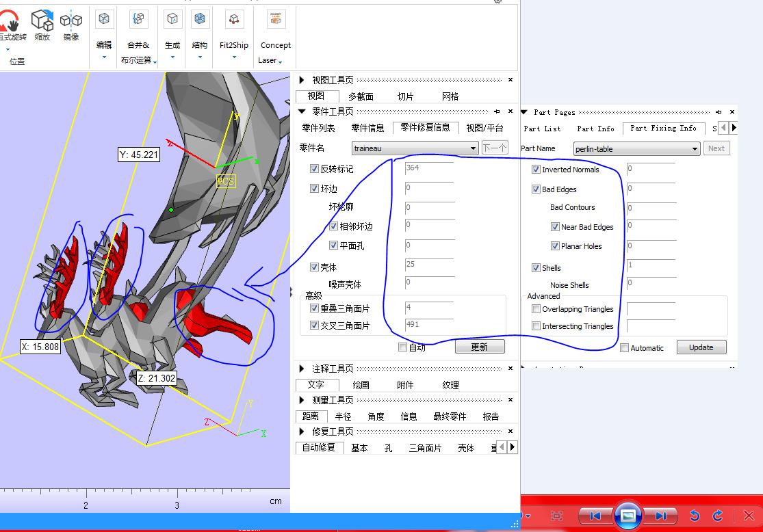Screen dimensions: 763x532
Task: Switch to the Part List tab
Action: tap(542, 129)
